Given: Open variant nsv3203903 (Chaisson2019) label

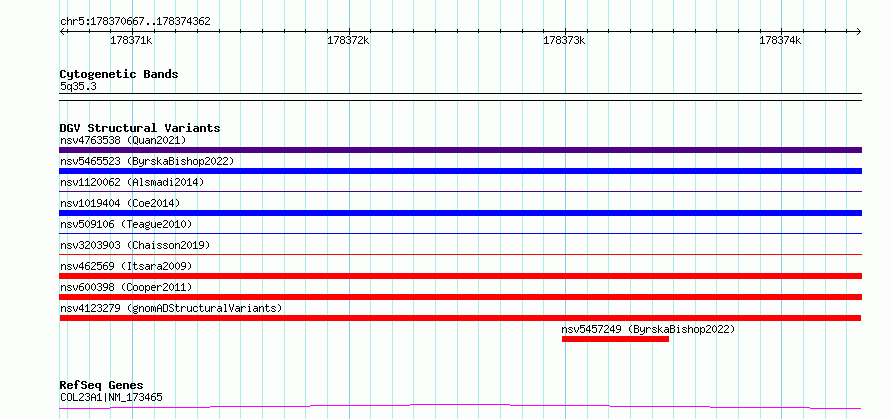Looking at the screenshot, I should click(x=135, y=245).
